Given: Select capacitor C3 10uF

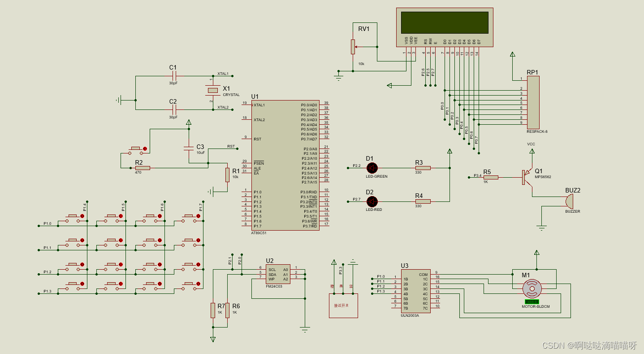Looking at the screenshot, I should click(189, 148).
